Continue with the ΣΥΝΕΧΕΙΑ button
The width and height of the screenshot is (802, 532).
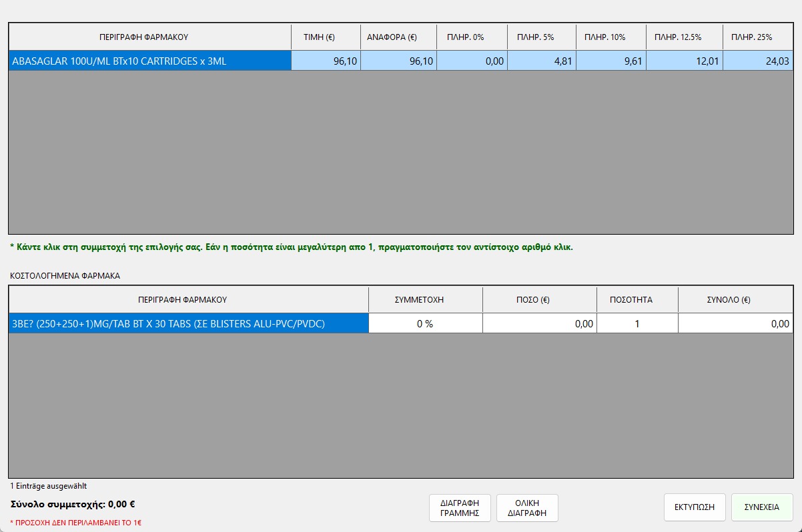(762, 507)
